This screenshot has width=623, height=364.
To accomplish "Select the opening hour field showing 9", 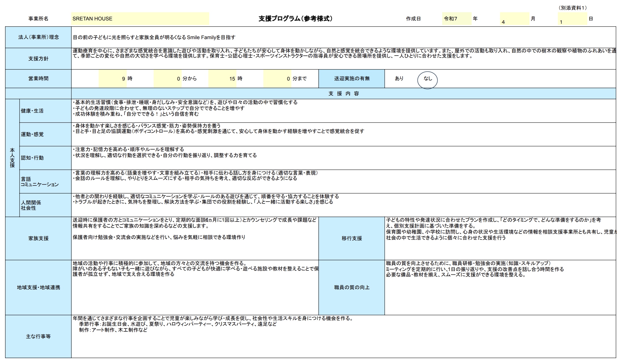I will (113, 79).
